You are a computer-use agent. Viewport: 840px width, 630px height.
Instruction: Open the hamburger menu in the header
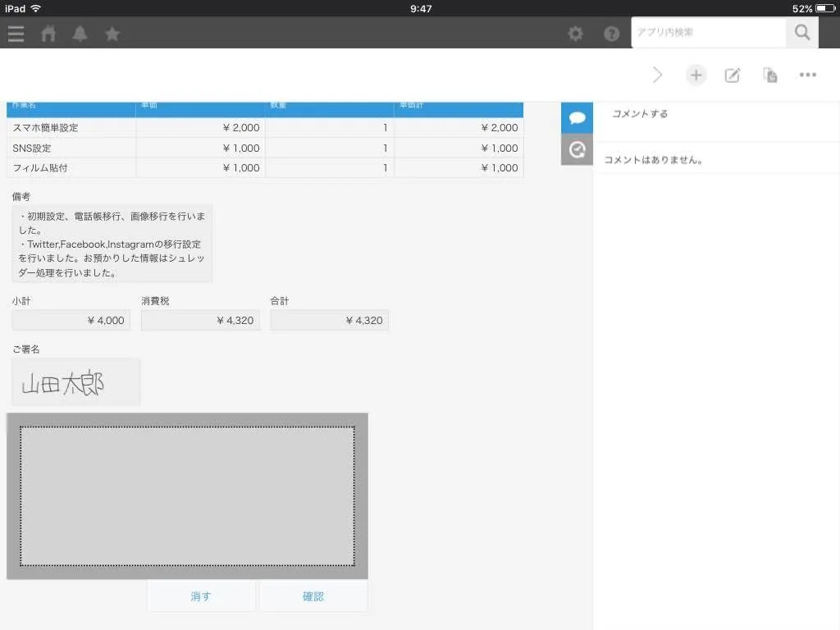[x=16, y=34]
